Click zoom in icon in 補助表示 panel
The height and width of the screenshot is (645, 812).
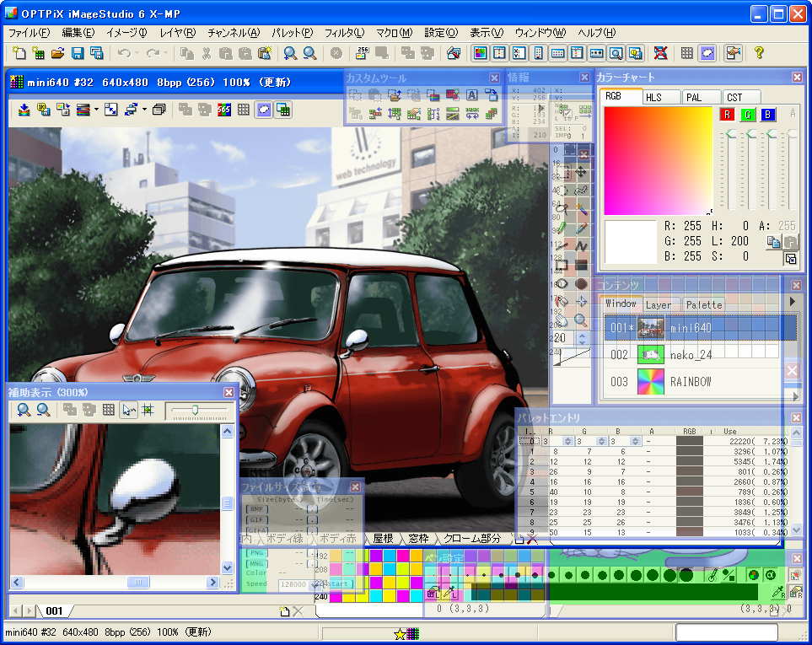tap(24, 410)
